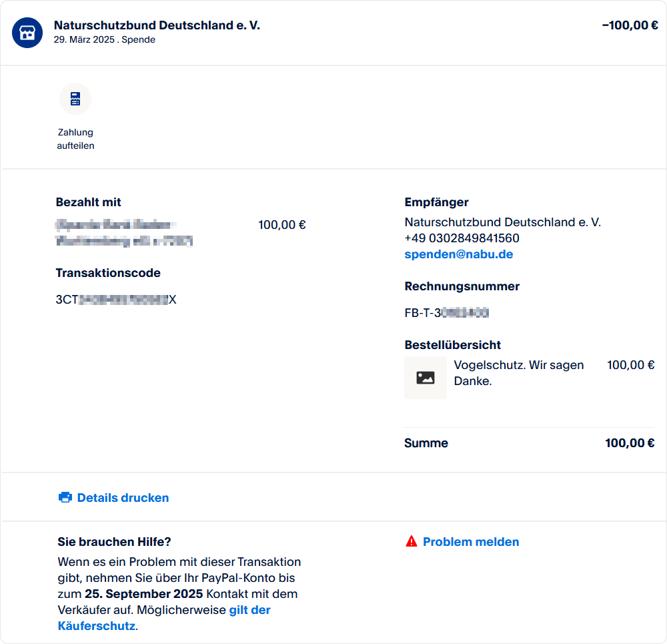The image size is (667, 644).
Task: Click the blurred bank account name
Action: pyautogui.click(x=124, y=233)
